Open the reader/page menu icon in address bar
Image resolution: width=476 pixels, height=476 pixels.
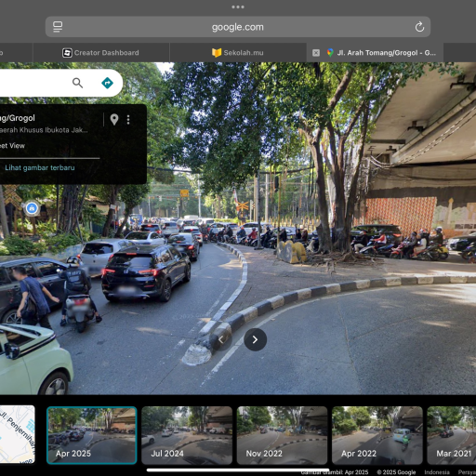coord(58,27)
